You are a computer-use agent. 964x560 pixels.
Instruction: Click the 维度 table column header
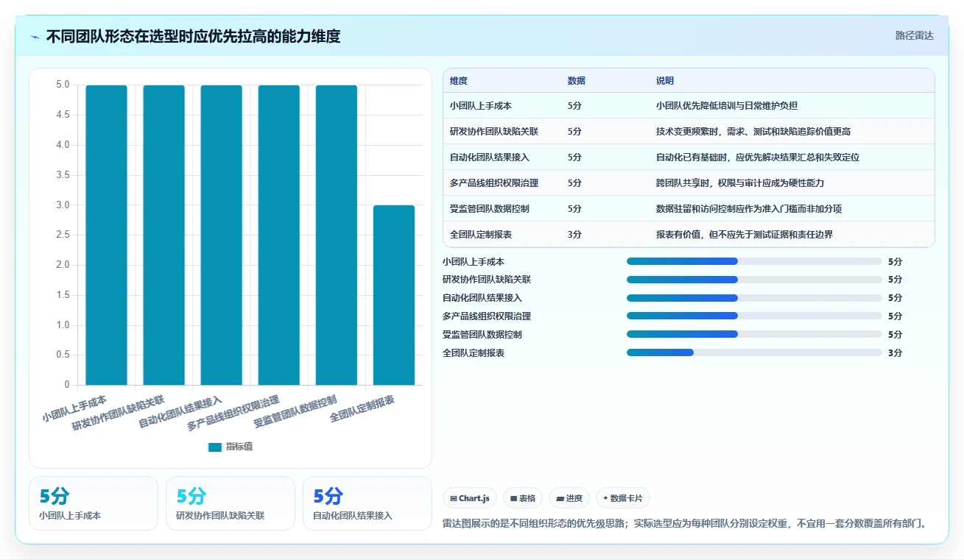point(459,81)
